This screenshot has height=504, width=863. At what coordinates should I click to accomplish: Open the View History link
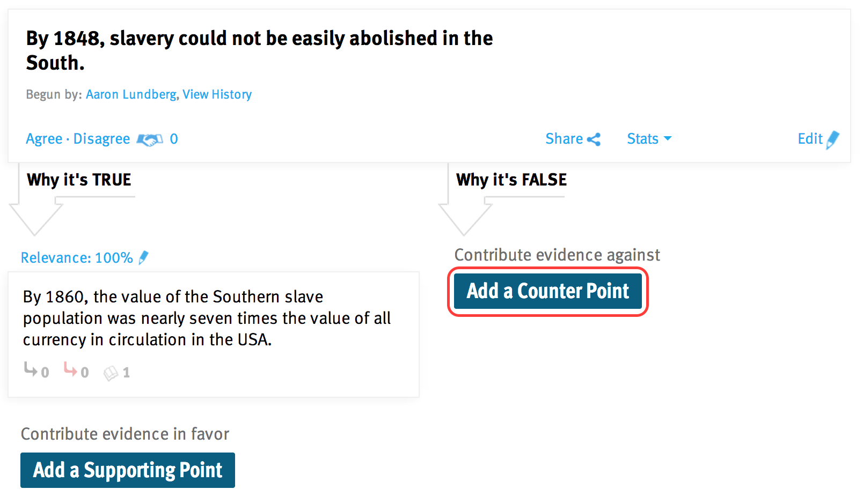coord(217,94)
